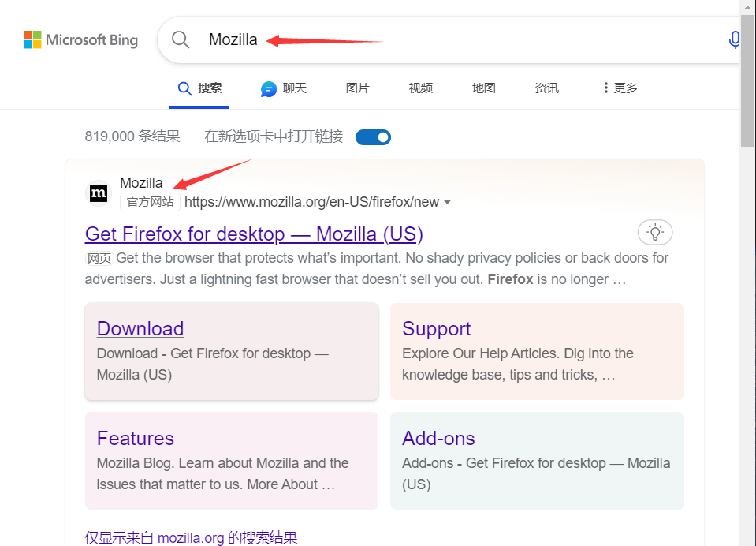
Task: Open the 视频 results tab
Action: coord(421,88)
